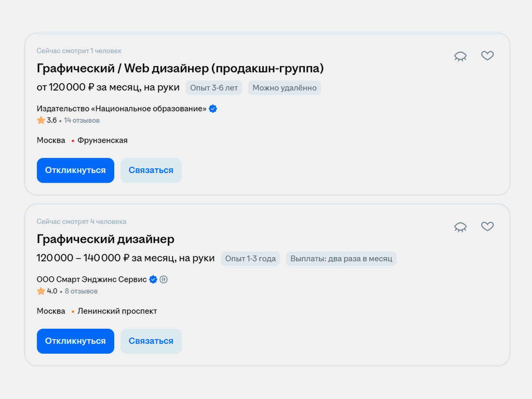Click the star rating 4.0 icon
532x399 pixels.
pyautogui.click(x=41, y=291)
